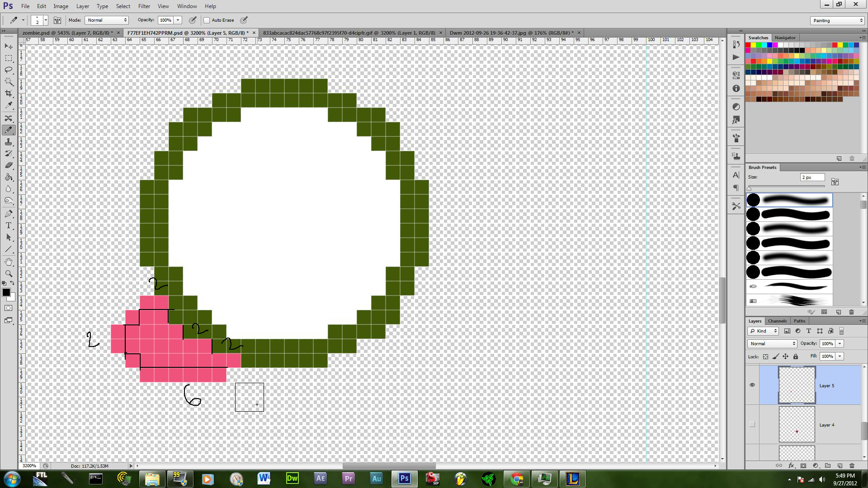The image size is (868, 488).
Task: Select the History Brush tool
Action: [9, 154]
